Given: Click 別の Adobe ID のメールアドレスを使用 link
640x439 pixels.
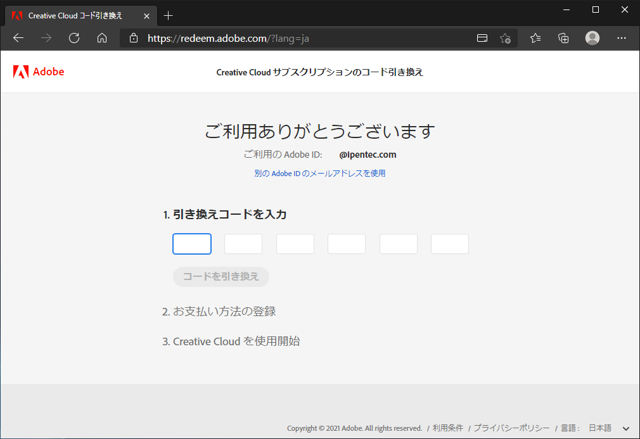Looking at the screenshot, I should pos(320,173).
